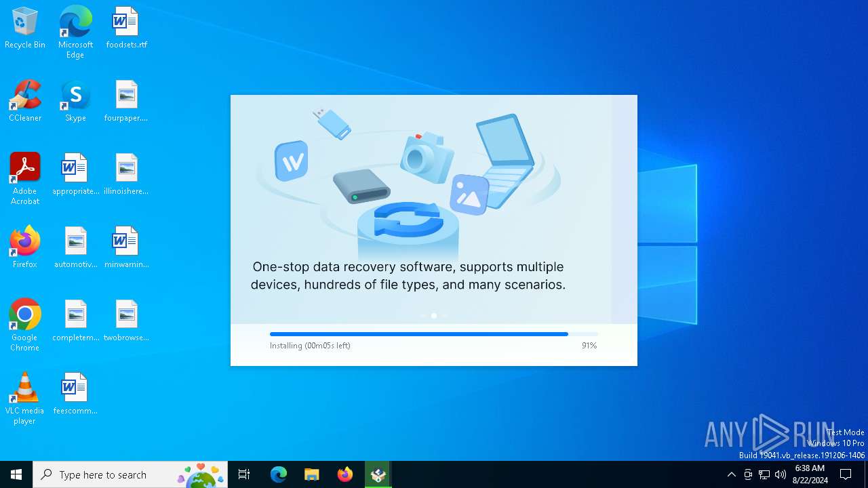Launch Microsoft Edge from desktop shortcut

pyautogui.click(x=75, y=33)
